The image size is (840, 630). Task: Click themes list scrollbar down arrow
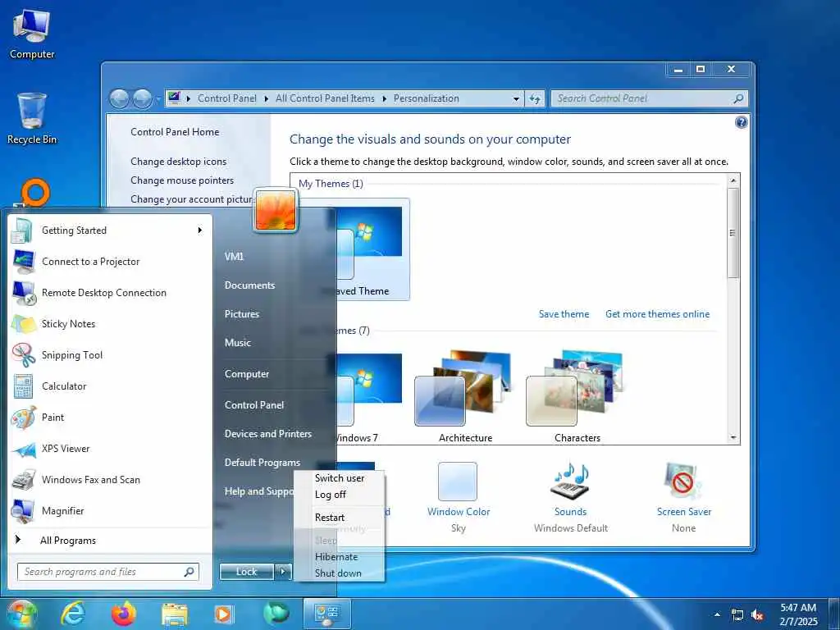(733, 438)
